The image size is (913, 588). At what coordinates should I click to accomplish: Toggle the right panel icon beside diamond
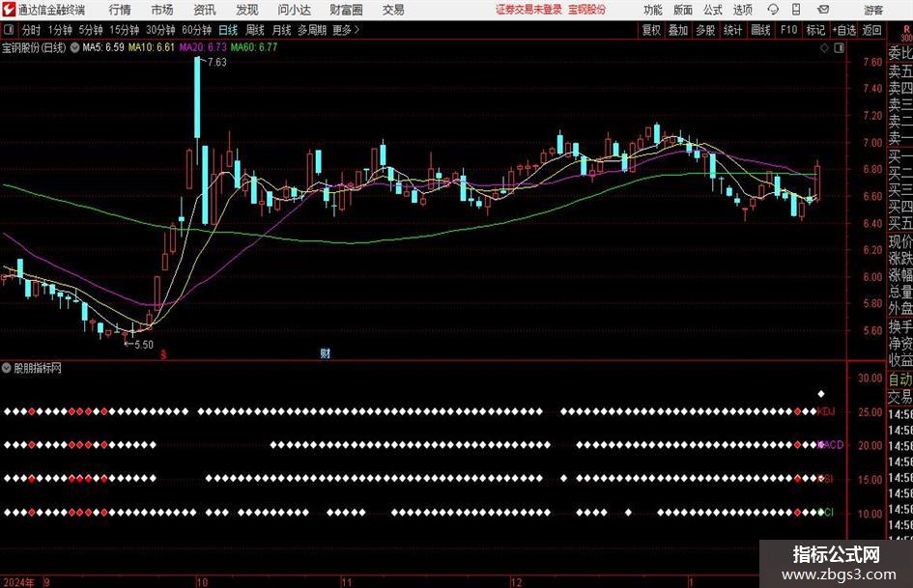(839, 48)
